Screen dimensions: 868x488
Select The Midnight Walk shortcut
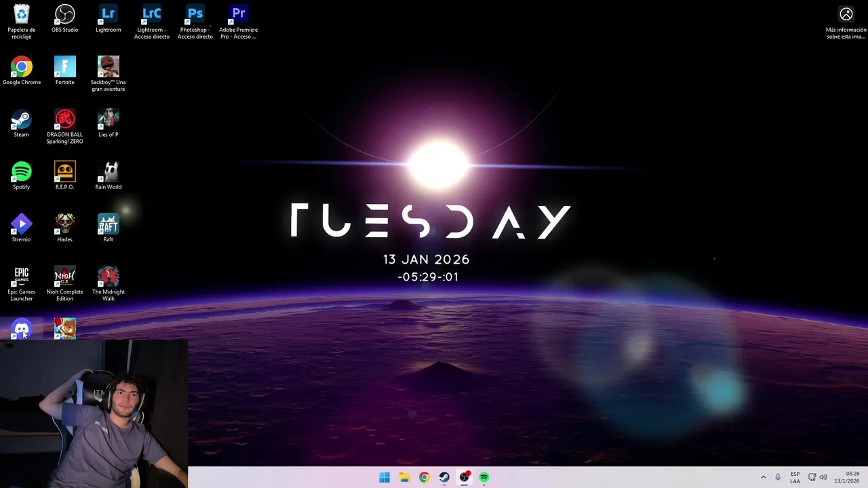coord(108,284)
